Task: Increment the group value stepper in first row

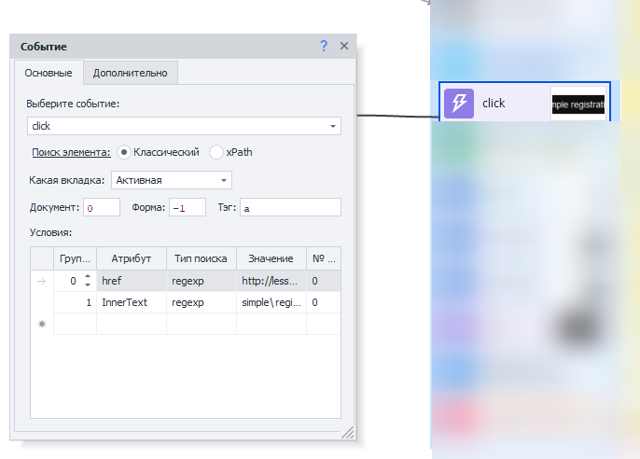Action: point(87,277)
